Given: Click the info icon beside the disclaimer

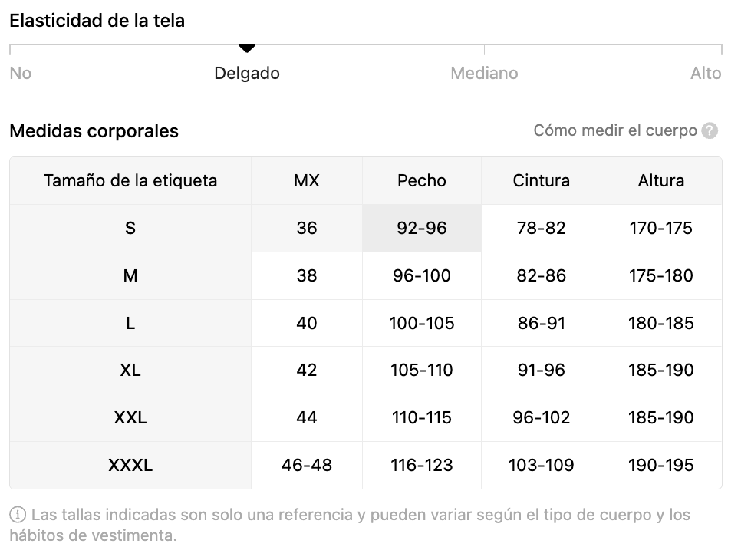Looking at the screenshot, I should pos(18,515).
